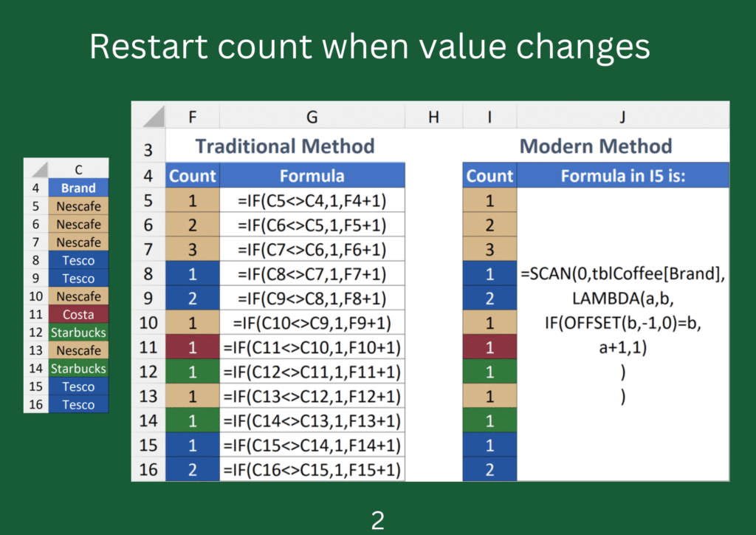This screenshot has height=535, width=756.
Task: Click the Starbucks cell in row 12
Action: 78,333
